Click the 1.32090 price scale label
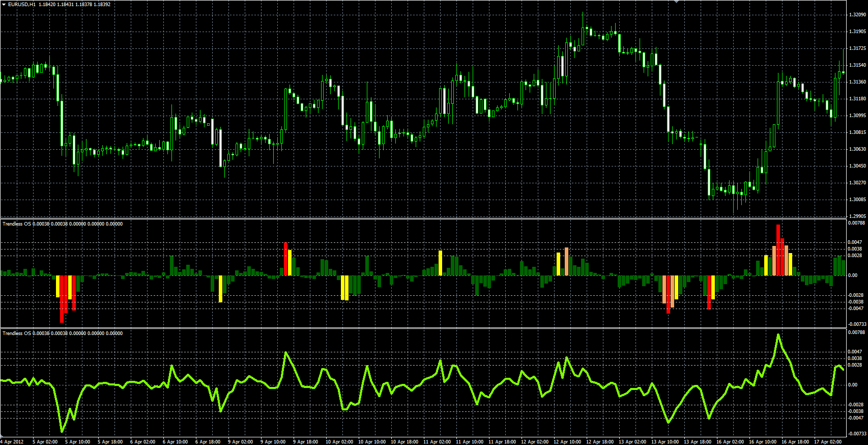 pos(857,15)
